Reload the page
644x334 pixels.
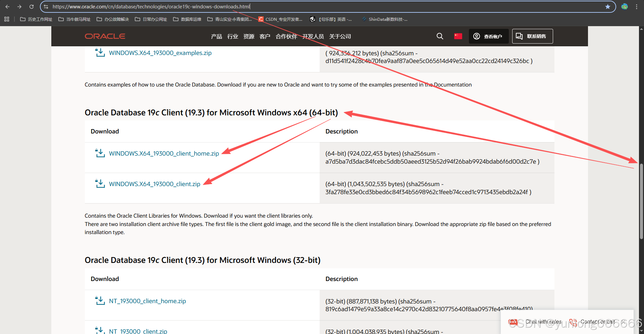pyautogui.click(x=31, y=6)
